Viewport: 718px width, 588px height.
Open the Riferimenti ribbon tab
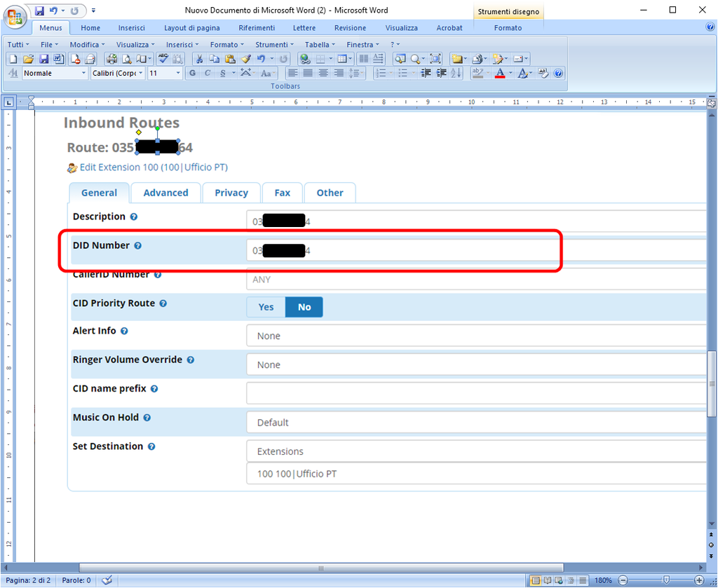point(257,28)
